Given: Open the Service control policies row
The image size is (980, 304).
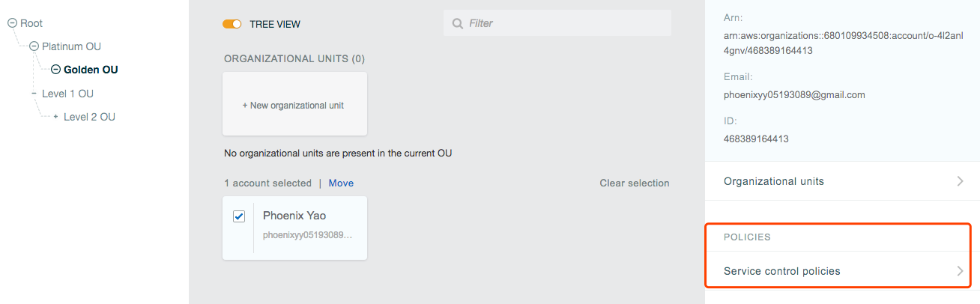Looking at the screenshot, I should click(x=842, y=271).
